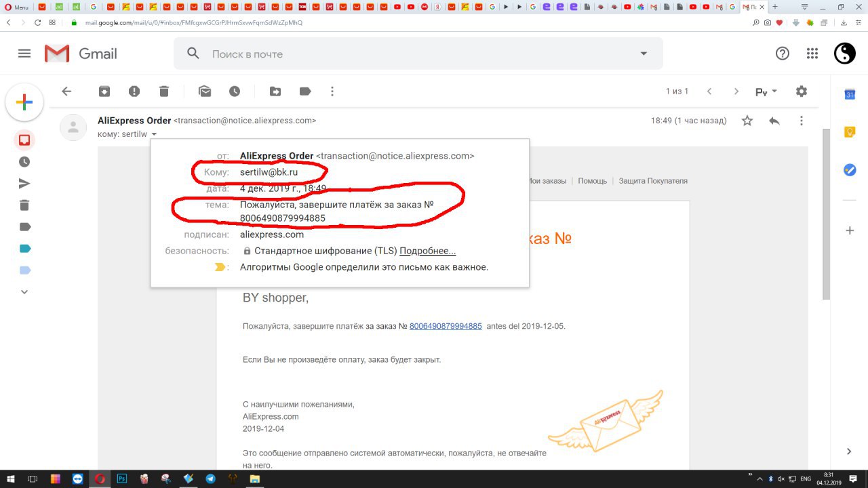
Task: Reload the page in Opera
Action: (x=38, y=22)
